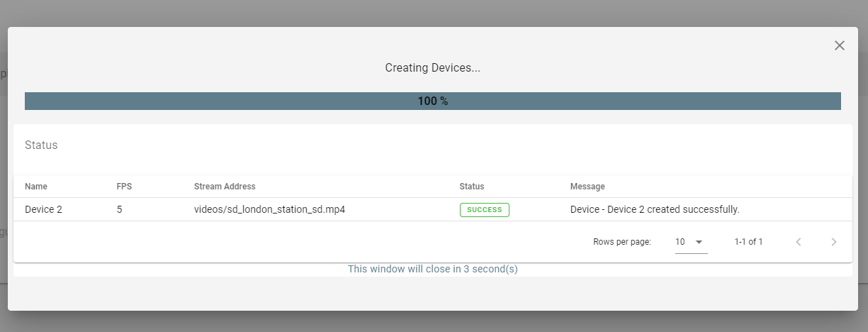Click the Message column header

click(587, 187)
